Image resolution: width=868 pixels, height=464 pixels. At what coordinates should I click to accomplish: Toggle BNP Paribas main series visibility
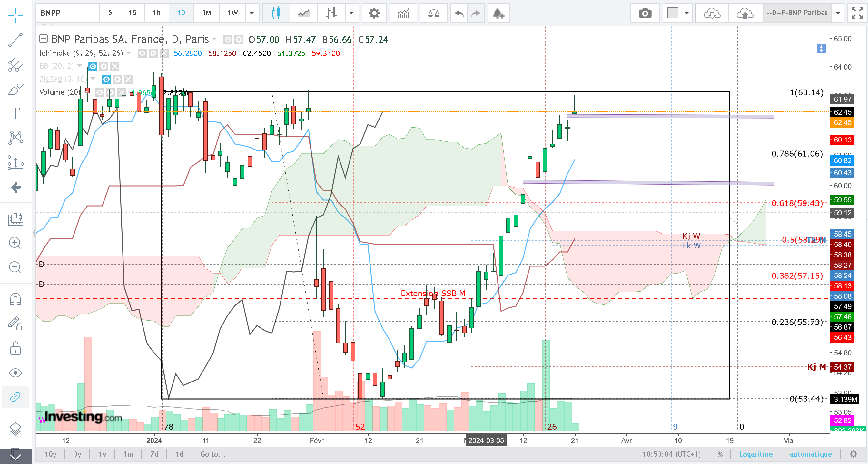228,40
